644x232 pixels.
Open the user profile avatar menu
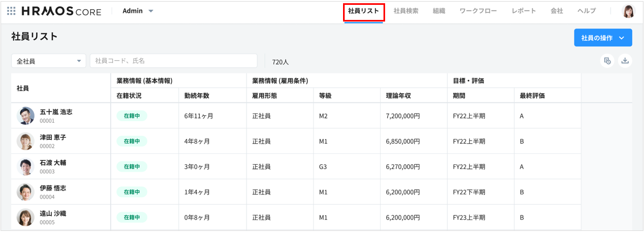click(628, 11)
